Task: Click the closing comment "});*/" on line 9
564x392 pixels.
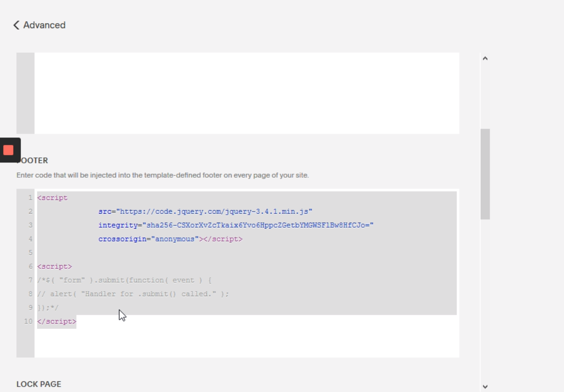Action: click(x=48, y=308)
